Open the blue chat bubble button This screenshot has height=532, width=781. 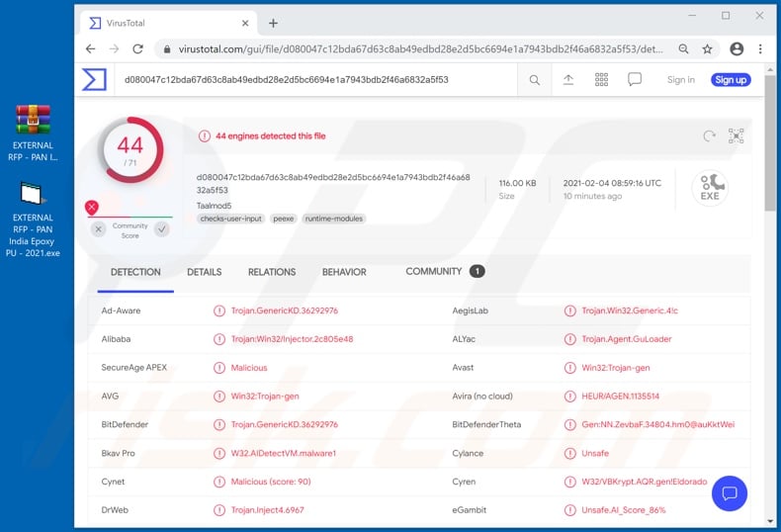(730, 493)
